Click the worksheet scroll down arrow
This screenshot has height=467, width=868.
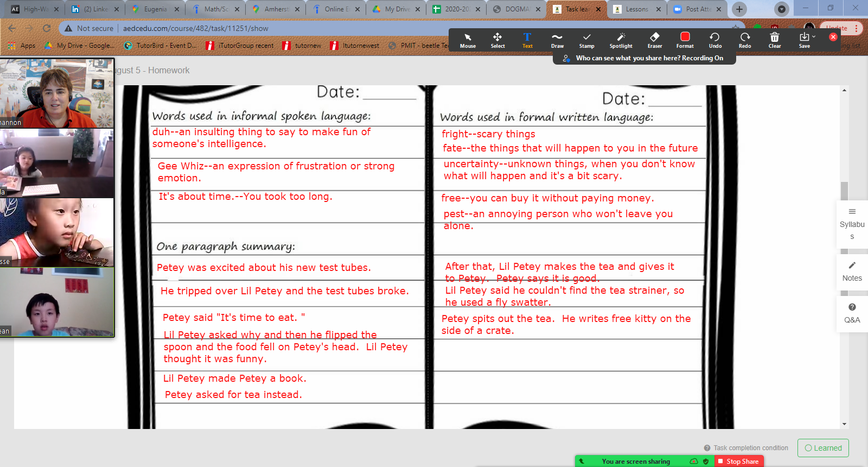(844, 424)
